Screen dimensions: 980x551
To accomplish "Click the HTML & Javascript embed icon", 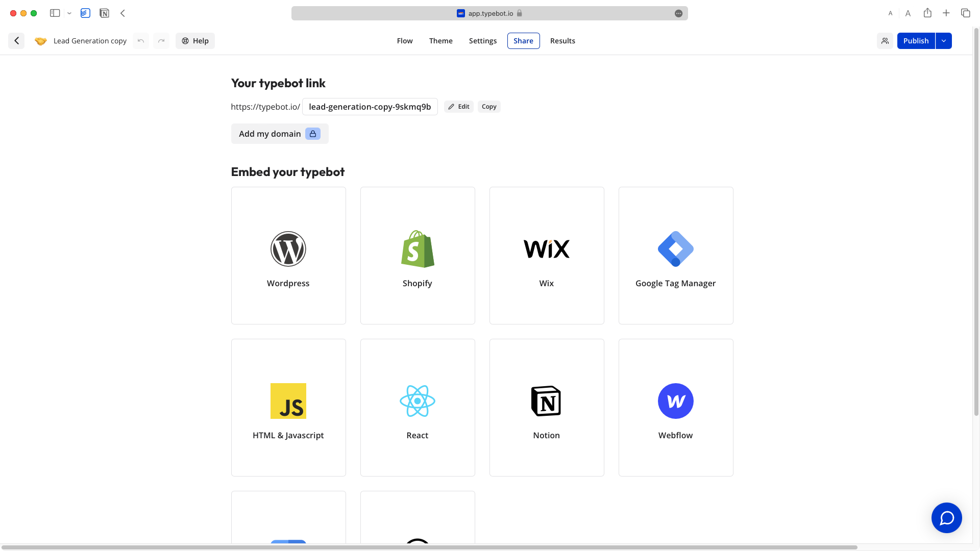I will point(288,400).
